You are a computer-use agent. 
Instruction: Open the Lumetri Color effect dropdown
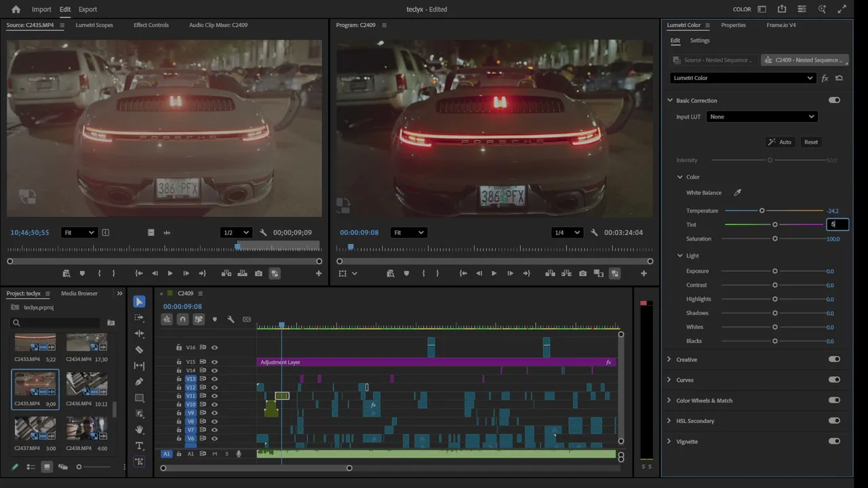tap(743, 78)
